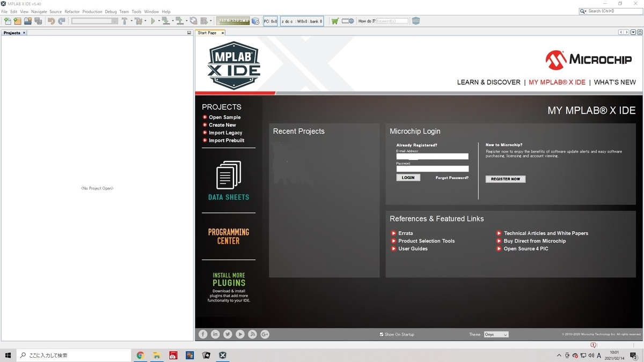Close the Start Page tab

223,33
